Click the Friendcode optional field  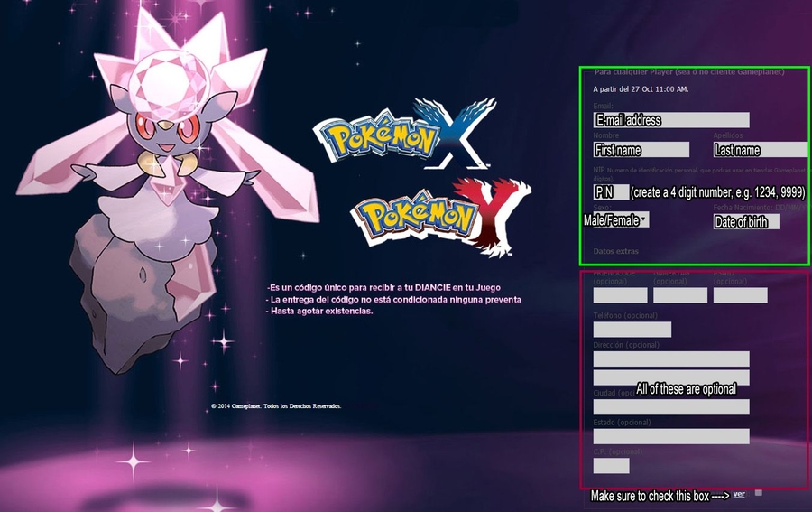tap(620, 295)
